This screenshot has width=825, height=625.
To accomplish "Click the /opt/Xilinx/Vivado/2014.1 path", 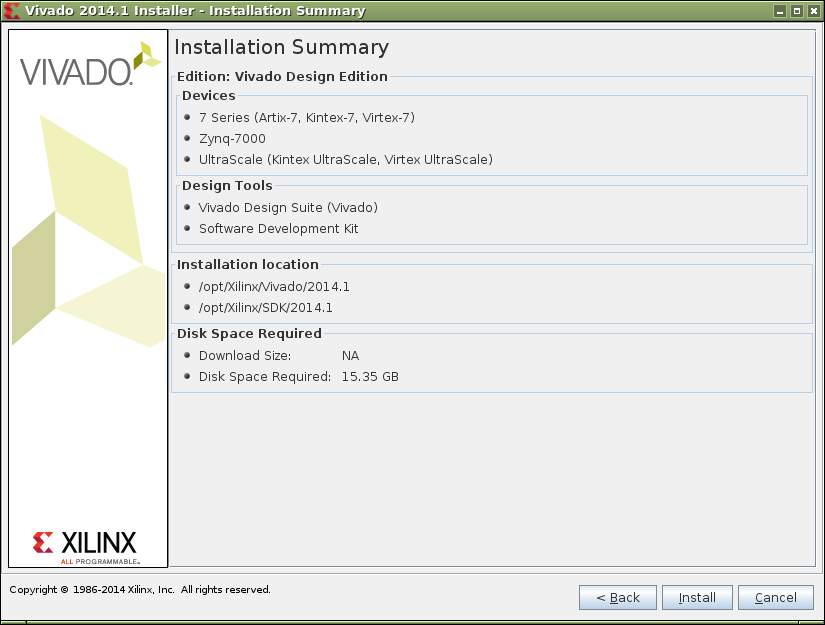I will tap(274, 287).
